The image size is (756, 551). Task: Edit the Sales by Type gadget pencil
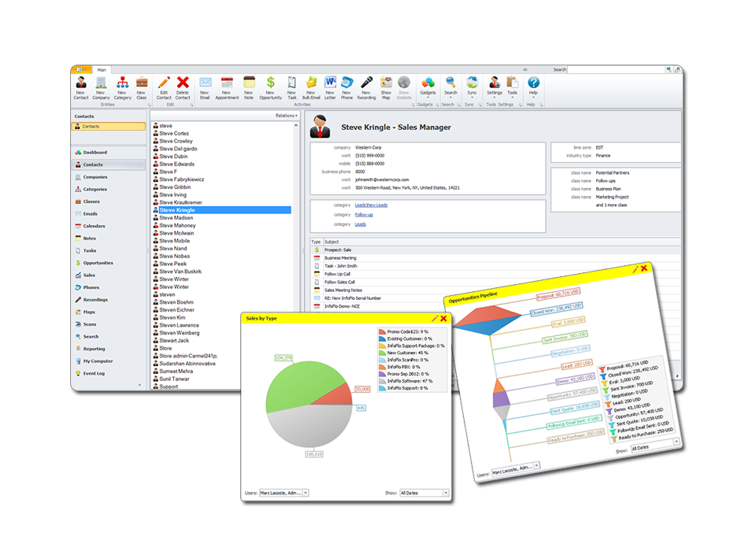tap(435, 318)
